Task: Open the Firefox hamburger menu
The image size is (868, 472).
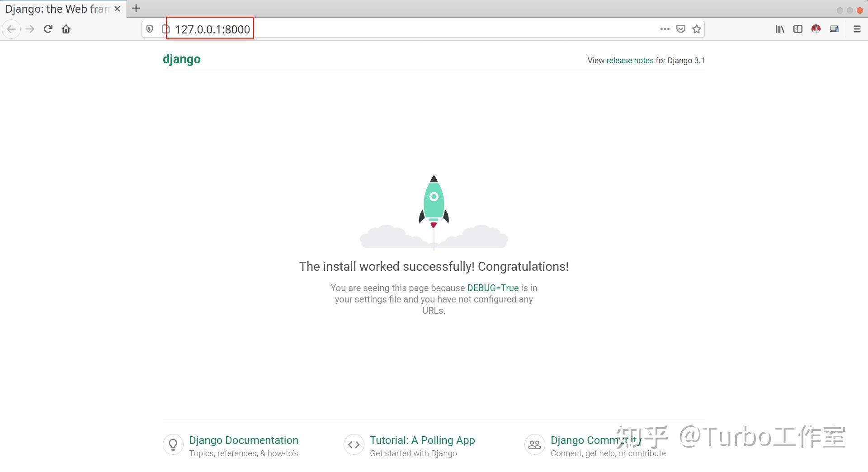Action: point(857,29)
